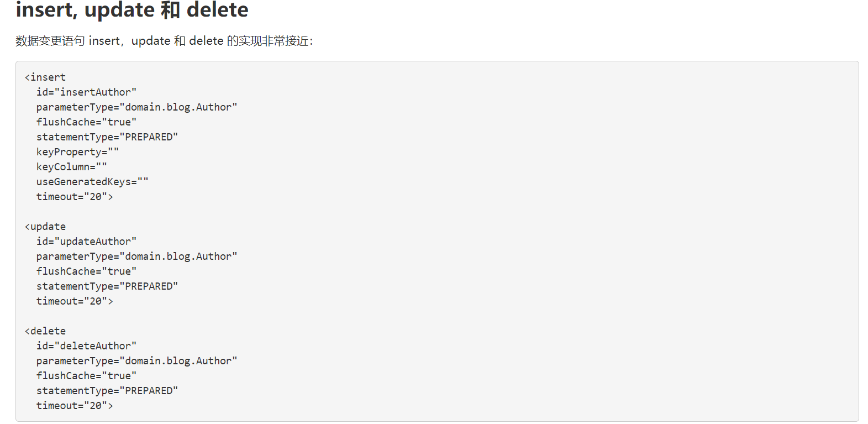868x424 pixels.
Task: Click flushCache="true" in the delete block
Action: click(x=86, y=376)
